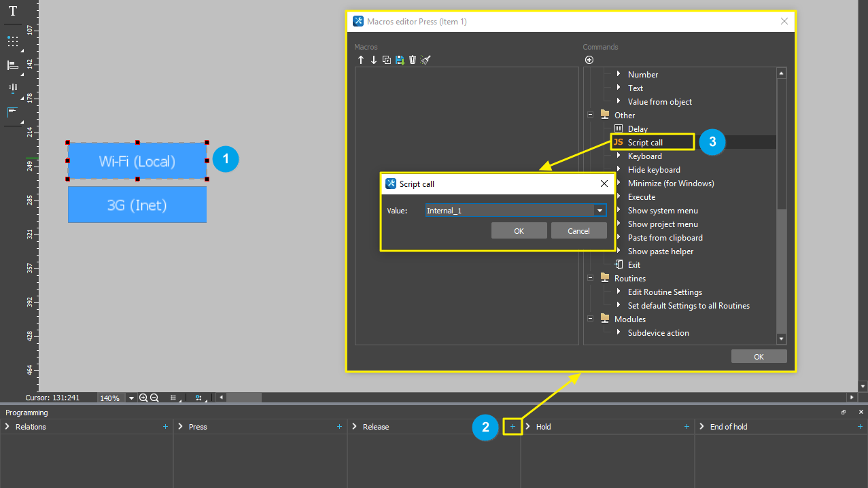Expand the Relations programming section
The width and height of the screenshot is (868, 488).
pyautogui.click(x=7, y=427)
